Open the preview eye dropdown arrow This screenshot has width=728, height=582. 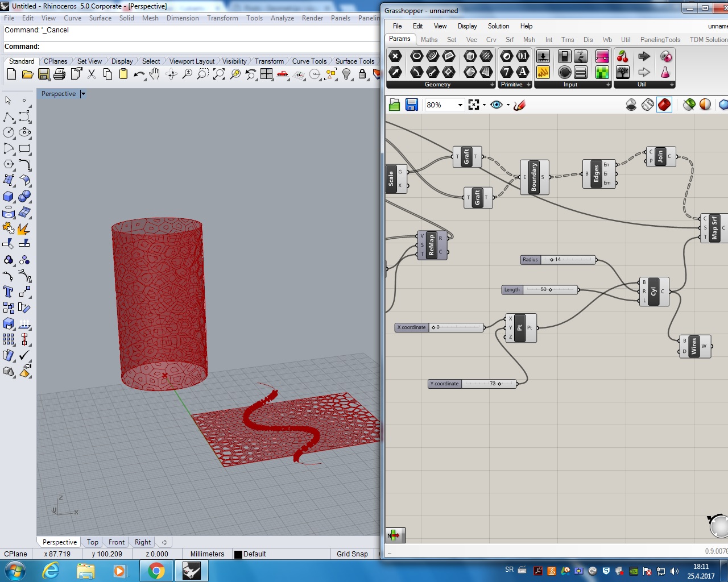click(x=508, y=105)
